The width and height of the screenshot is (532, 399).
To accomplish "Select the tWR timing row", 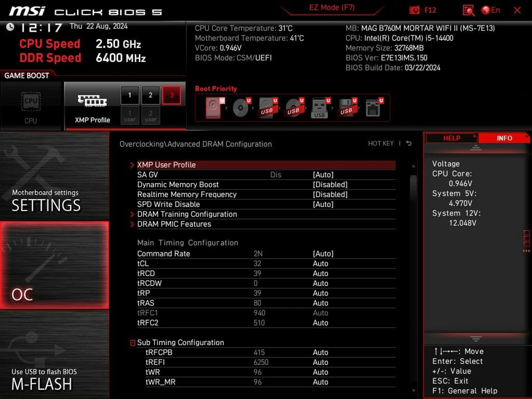I will pyautogui.click(x=270, y=372).
